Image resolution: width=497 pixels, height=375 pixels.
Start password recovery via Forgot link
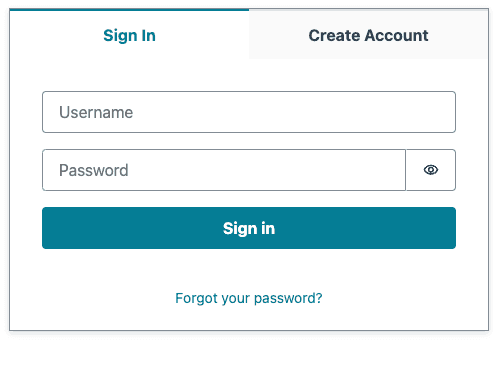pyautogui.click(x=249, y=298)
